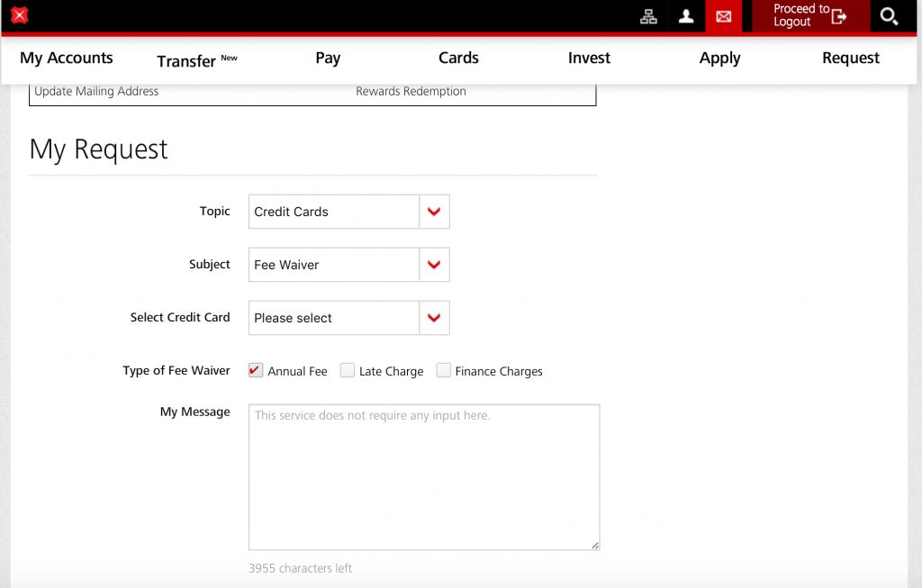Open the sitemap icon in header
Viewport: 922px width, 588px height.
pyautogui.click(x=648, y=16)
